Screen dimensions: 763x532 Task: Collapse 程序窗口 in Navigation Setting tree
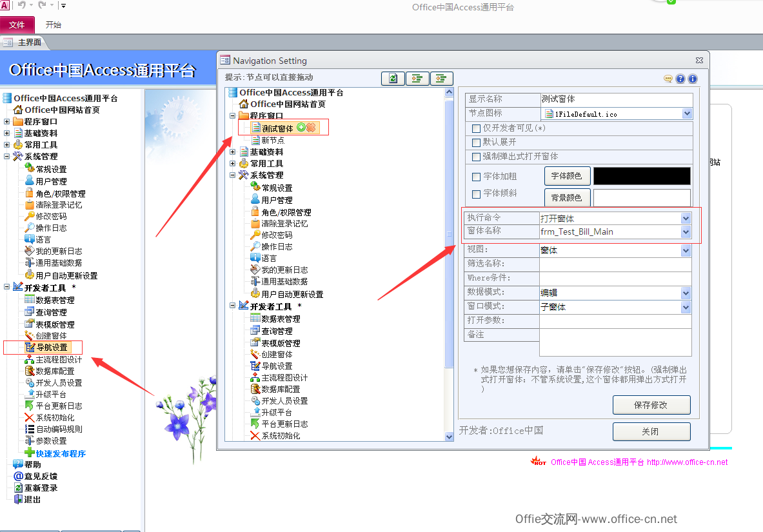pos(233,115)
